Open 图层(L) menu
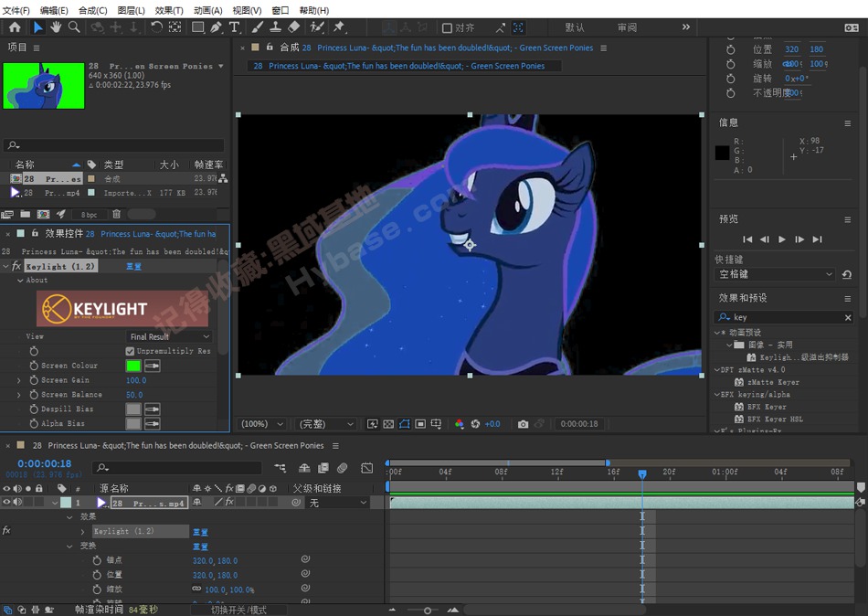Image resolution: width=868 pixels, height=616 pixels. [132, 11]
